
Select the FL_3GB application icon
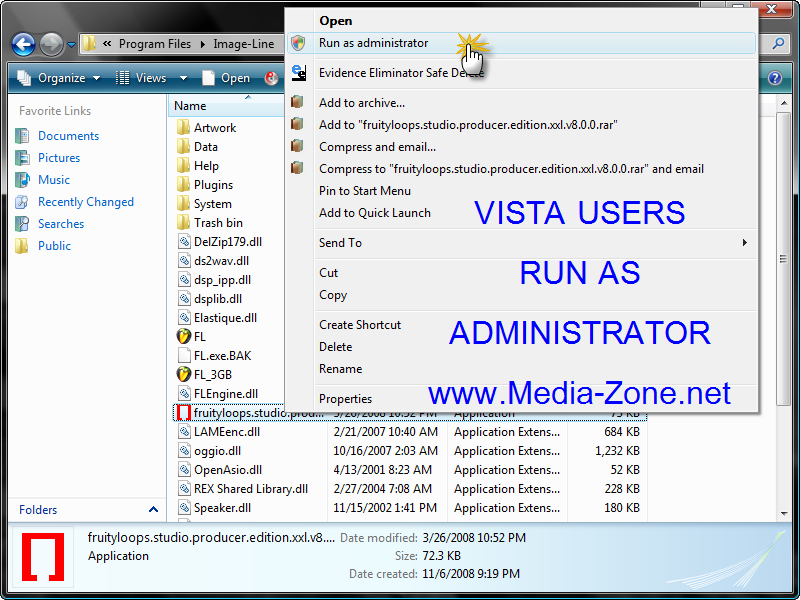tap(184, 374)
